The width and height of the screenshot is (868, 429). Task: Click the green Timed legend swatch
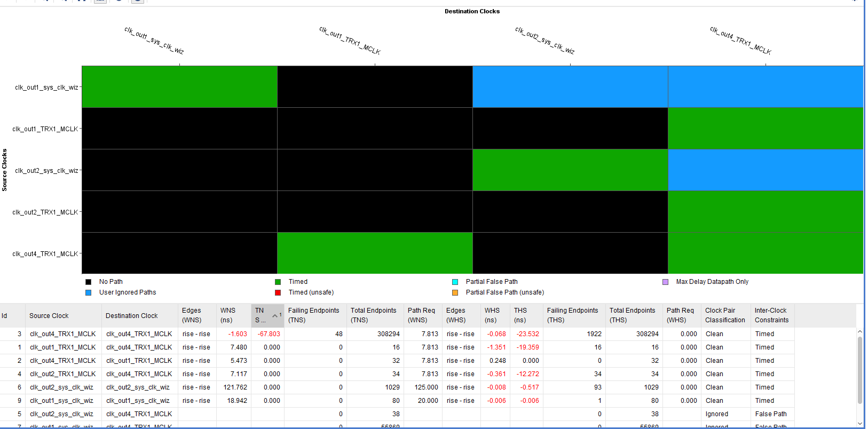pyautogui.click(x=278, y=282)
